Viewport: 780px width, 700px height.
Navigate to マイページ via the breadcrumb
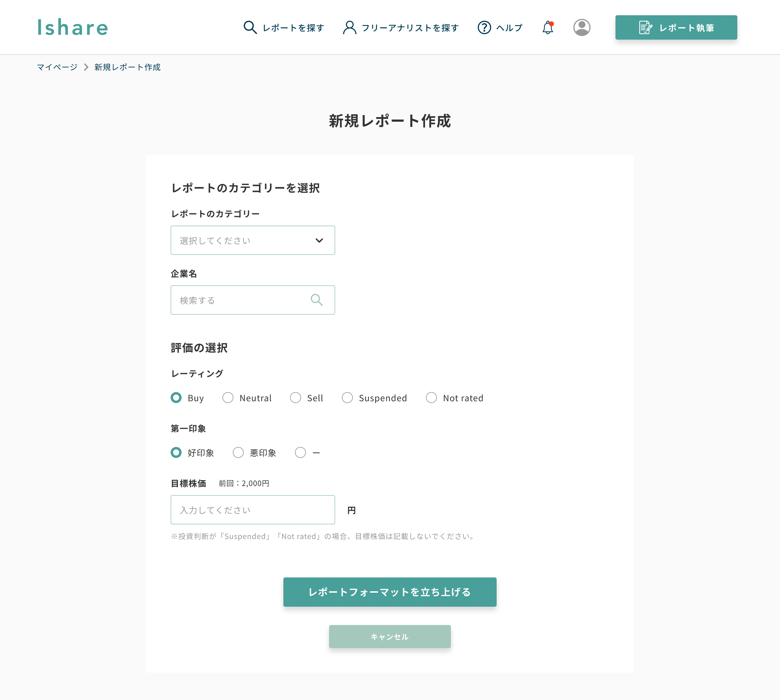pos(56,67)
